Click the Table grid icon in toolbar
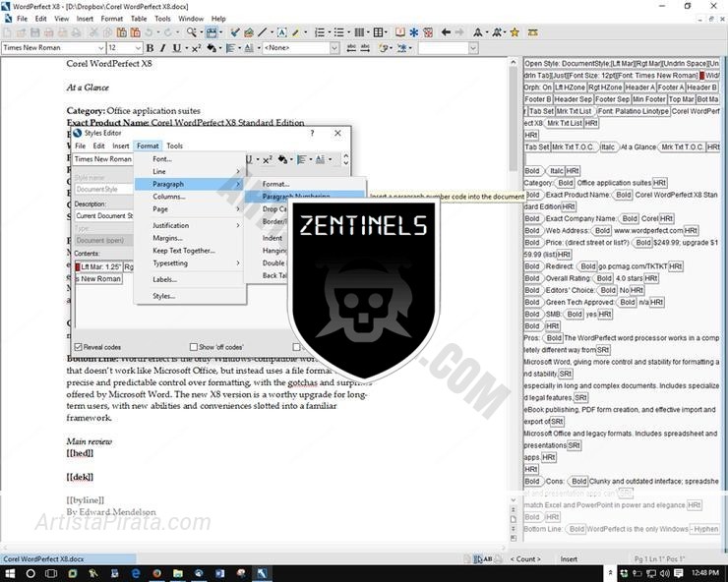The width and height of the screenshot is (728, 582). pos(379,32)
